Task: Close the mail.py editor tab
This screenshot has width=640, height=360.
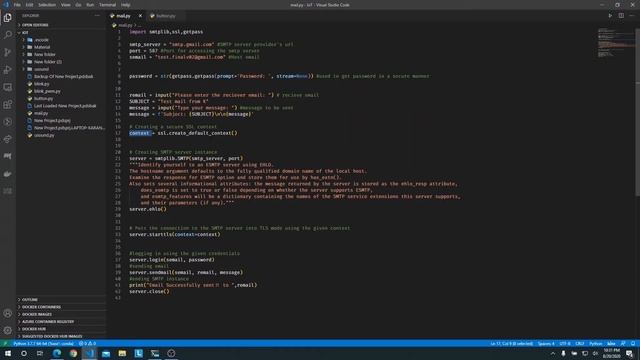Action: coord(140,16)
